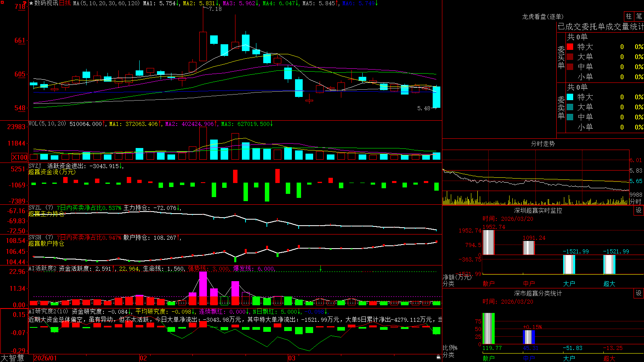The width and height of the screenshot is (644, 362).
Task: Click the 深圳超赢实时监控 panel title
Action: click(x=538, y=210)
